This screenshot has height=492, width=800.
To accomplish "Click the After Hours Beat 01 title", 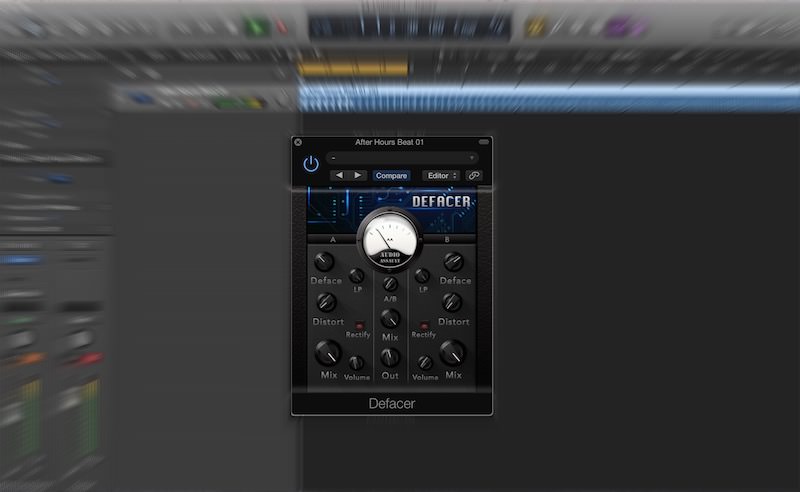I will pyautogui.click(x=389, y=142).
